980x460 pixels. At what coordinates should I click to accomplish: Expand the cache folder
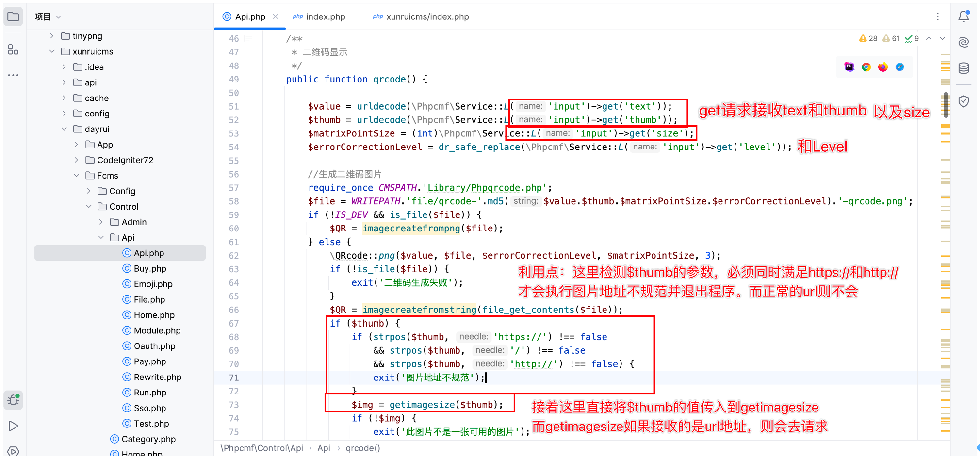click(64, 98)
